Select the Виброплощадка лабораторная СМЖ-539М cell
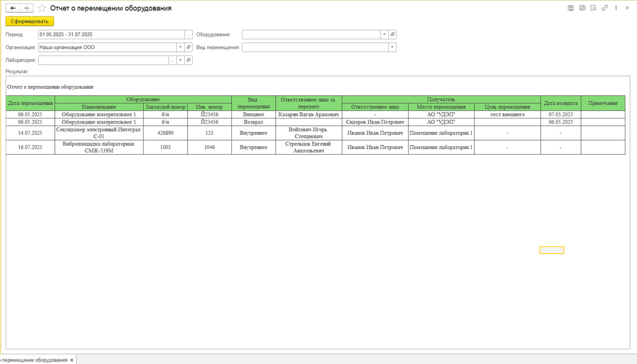Viewport: 637px width, 364px height. (x=99, y=147)
